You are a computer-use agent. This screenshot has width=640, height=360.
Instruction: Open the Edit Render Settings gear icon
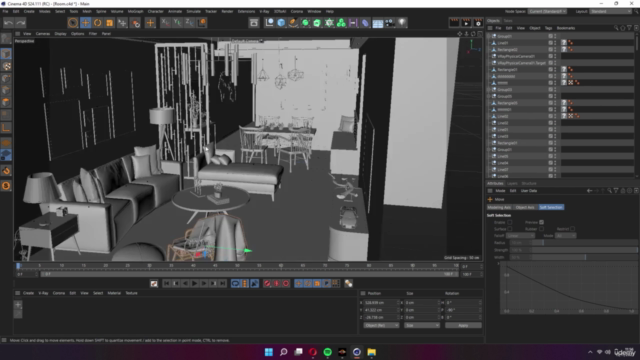(478, 23)
